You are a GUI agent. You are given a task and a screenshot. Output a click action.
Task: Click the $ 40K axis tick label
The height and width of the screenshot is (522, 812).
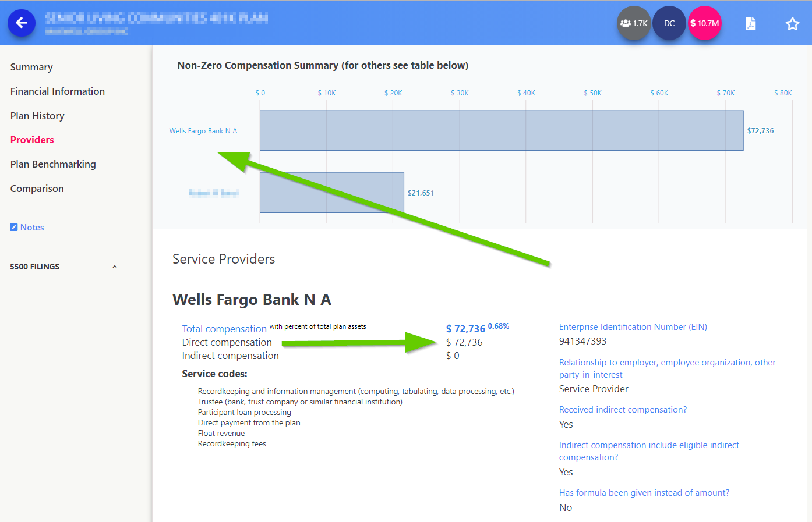(x=527, y=93)
